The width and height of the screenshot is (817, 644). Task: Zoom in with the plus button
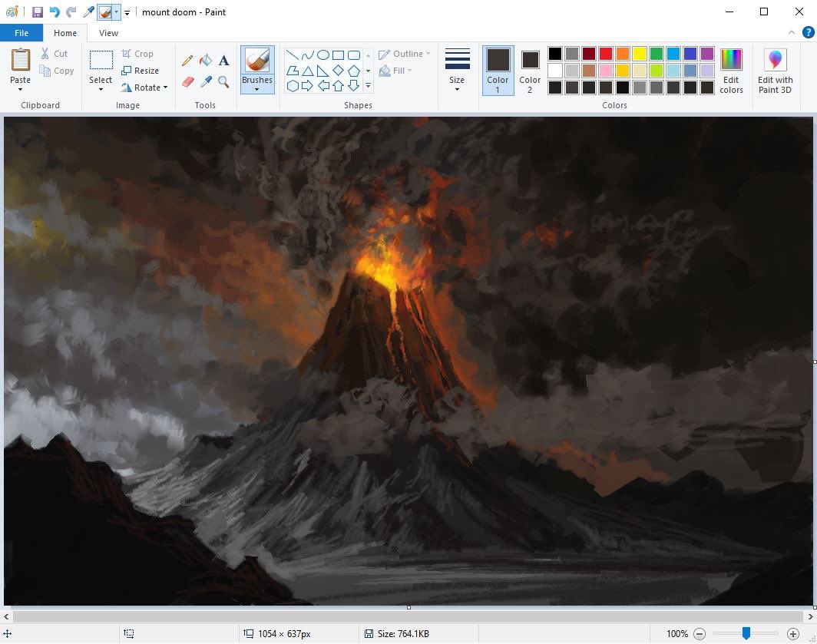792,633
